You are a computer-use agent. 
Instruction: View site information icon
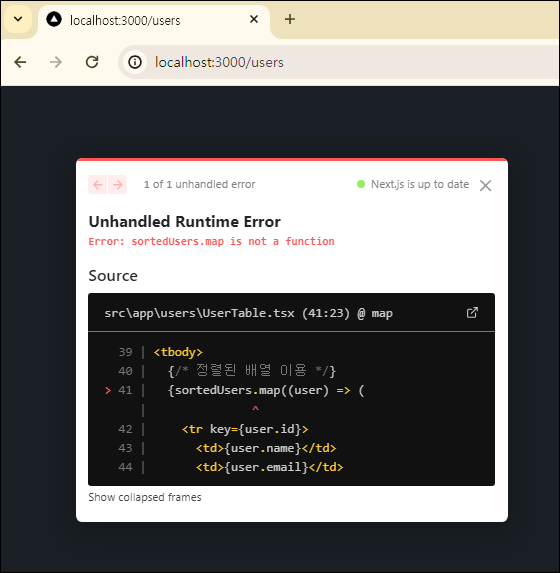(x=135, y=62)
